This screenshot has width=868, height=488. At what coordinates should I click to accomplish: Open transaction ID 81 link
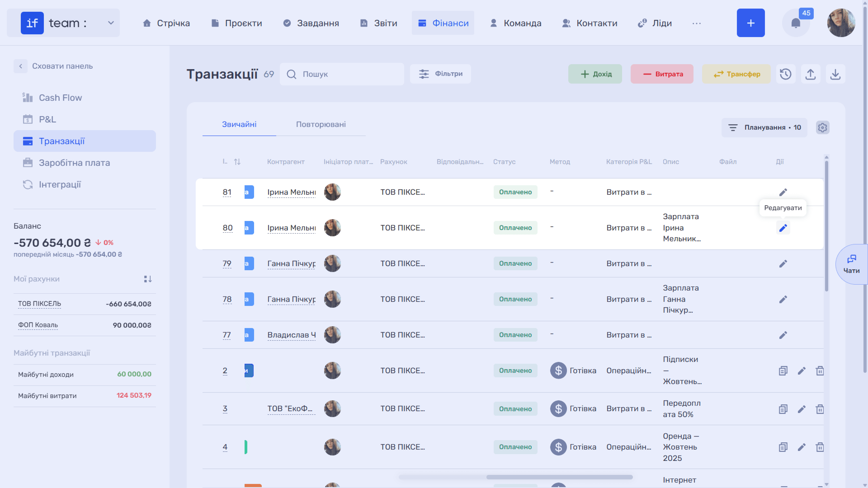(x=227, y=192)
